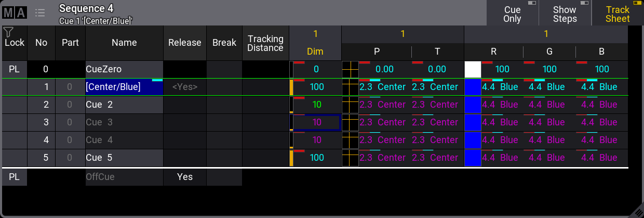Select the Tracking Distance column header
644x218 pixels.
pos(265,43)
